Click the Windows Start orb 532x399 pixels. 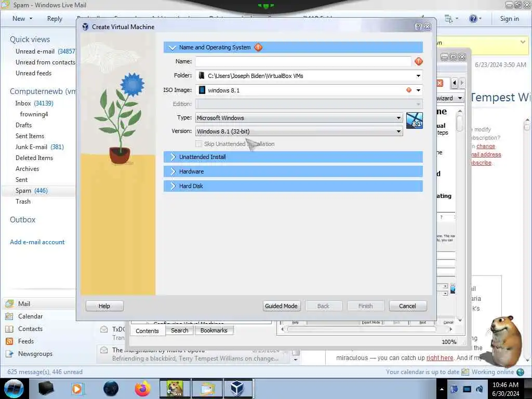[14, 389]
